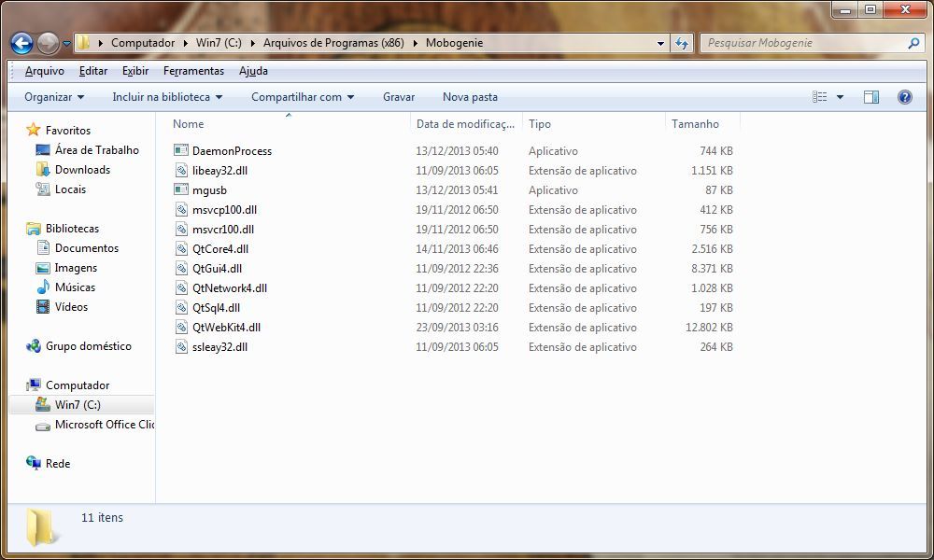Image resolution: width=934 pixels, height=560 pixels.
Task: Select the mgusb application icon
Action: pos(181,189)
